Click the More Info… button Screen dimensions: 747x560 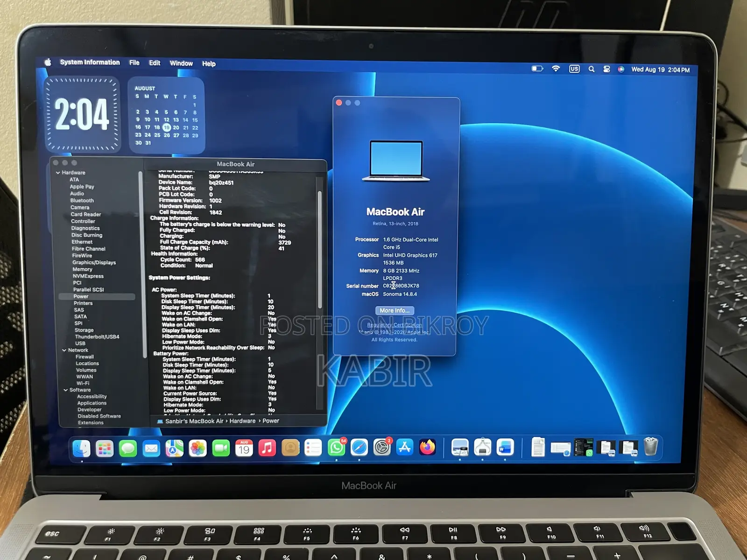(x=395, y=310)
